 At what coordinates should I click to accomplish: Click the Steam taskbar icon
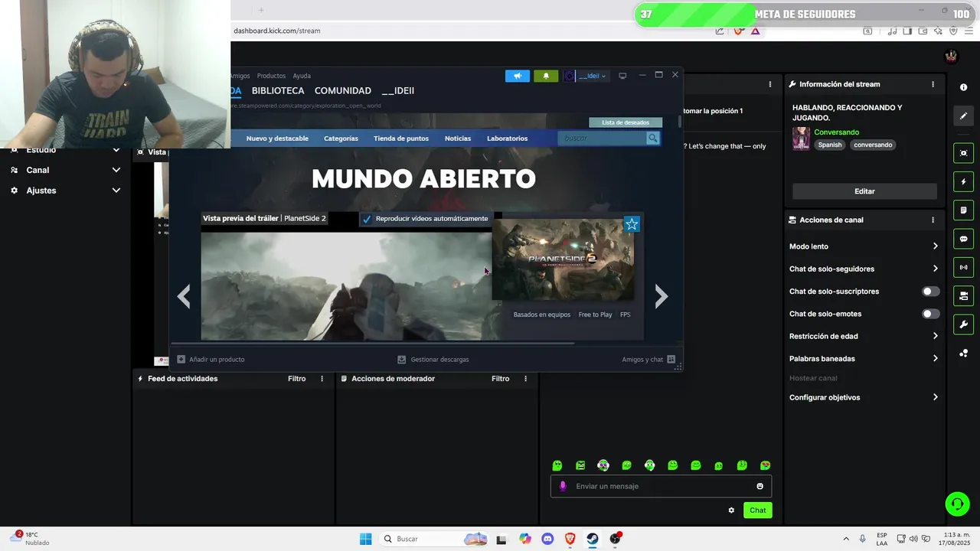click(593, 539)
